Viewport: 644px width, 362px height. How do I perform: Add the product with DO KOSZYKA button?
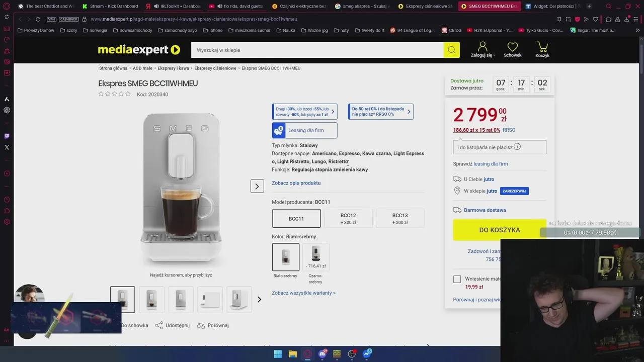pyautogui.click(x=500, y=230)
